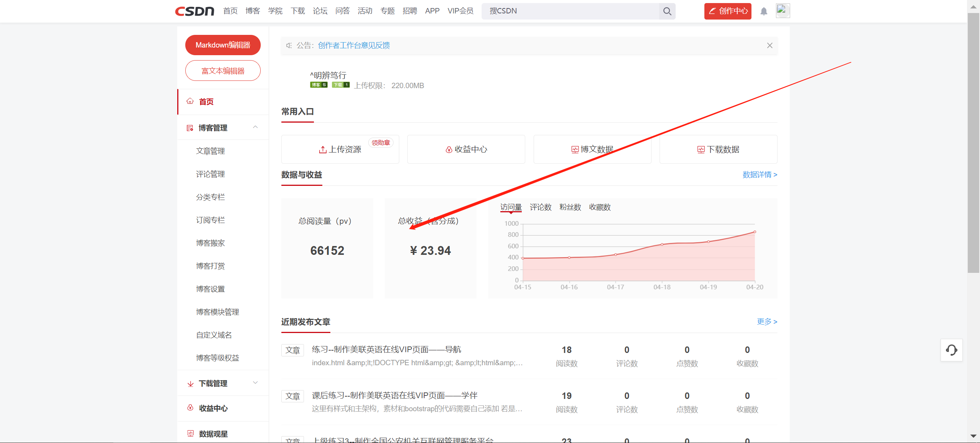
Task: Switch chart to 粉丝数 tab
Action: 570,207
